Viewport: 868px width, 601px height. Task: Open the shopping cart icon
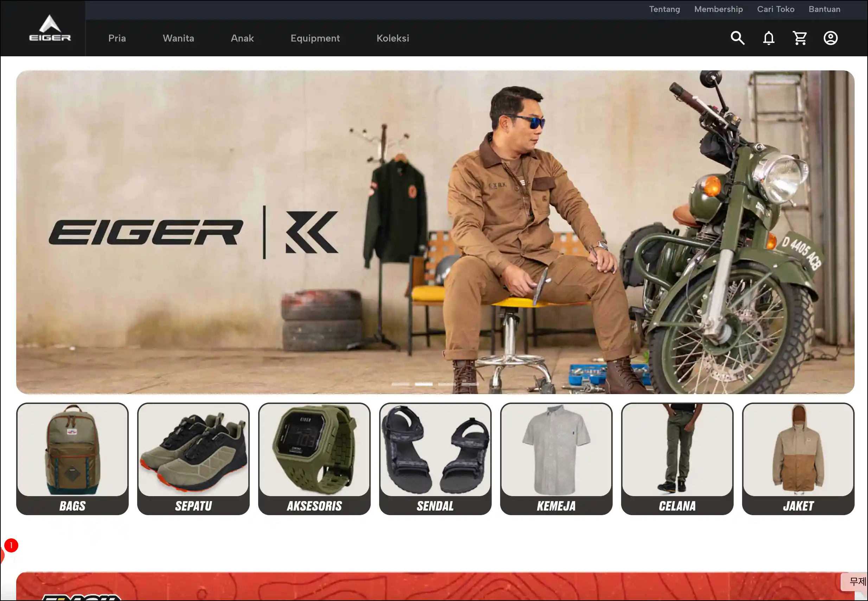click(x=799, y=38)
